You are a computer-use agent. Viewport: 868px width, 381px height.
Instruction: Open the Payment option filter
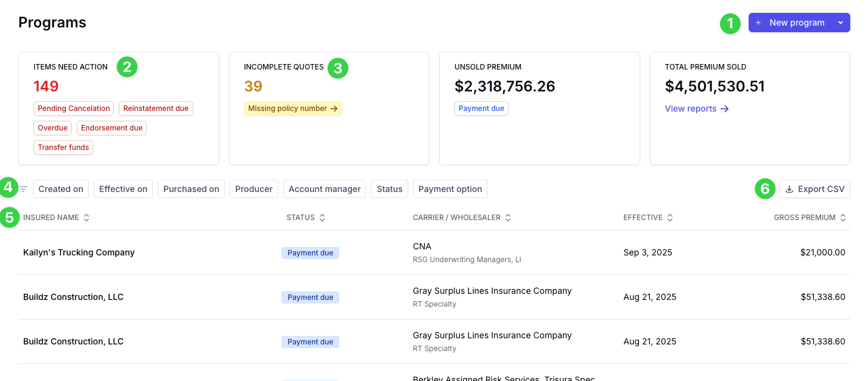450,189
